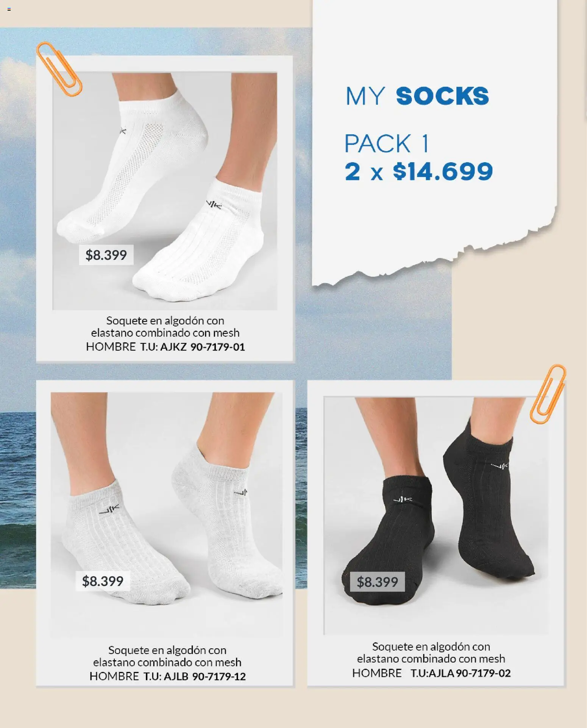The height and width of the screenshot is (728, 587).
Task: Click the logo on the lower white sock
Action: click(214, 205)
